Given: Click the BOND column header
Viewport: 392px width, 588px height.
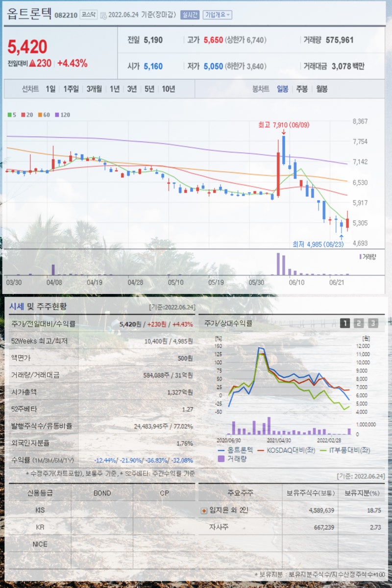Looking at the screenshot, I should 102,493.
